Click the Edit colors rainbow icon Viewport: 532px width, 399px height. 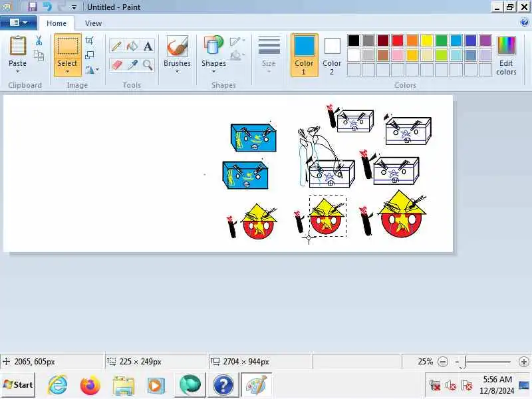click(506, 45)
